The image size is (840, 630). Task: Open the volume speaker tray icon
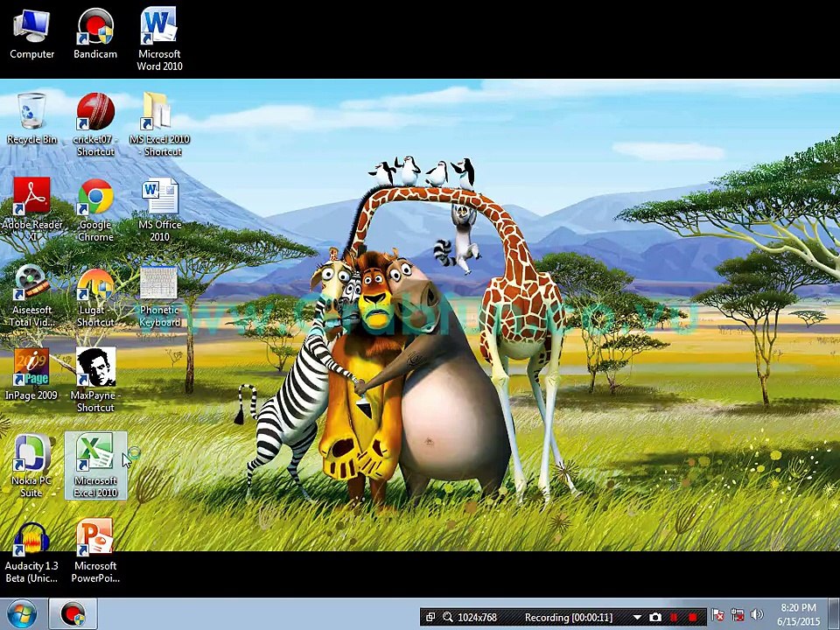point(756,614)
